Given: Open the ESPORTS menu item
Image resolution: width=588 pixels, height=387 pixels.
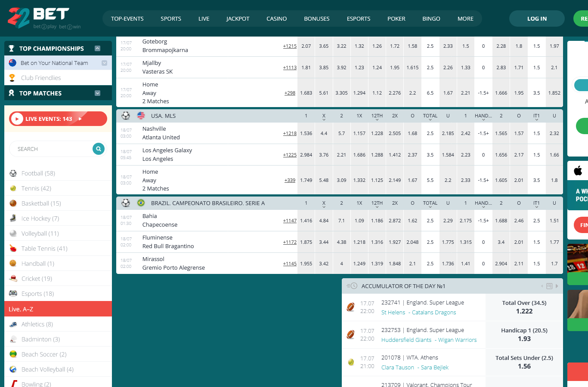Looking at the screenshot, I should (359, 18).
